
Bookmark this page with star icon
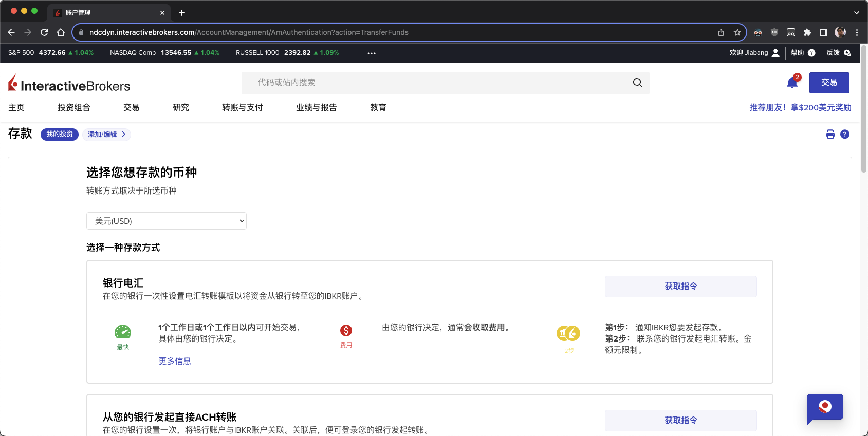[737, 32]
